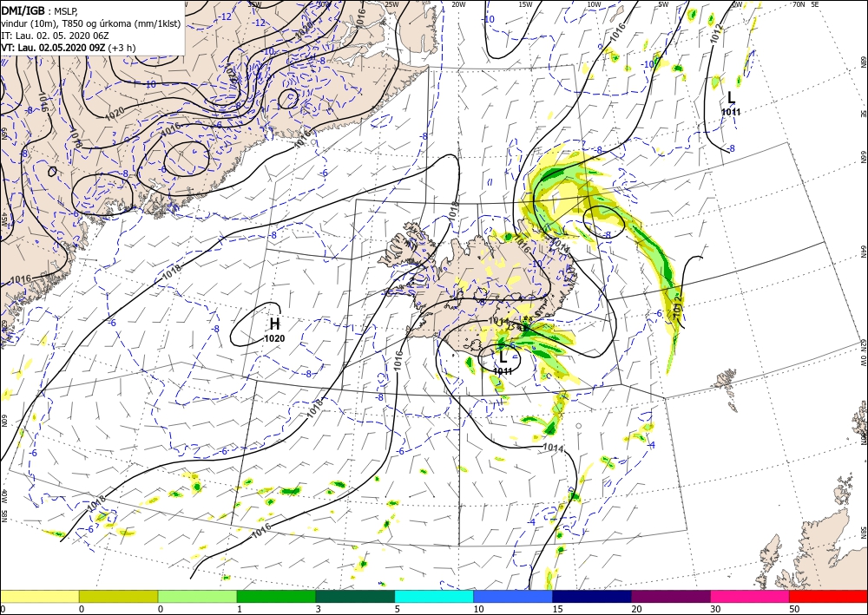Pick the dark green legend swatch
Image resolution: width=868 pixels, height=615 pixels.
coord(355,596)
